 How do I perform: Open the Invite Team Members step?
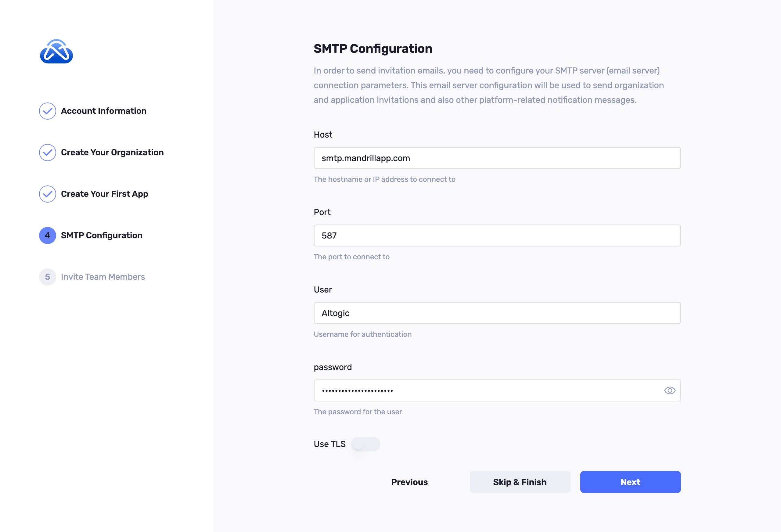coord(103,277)
